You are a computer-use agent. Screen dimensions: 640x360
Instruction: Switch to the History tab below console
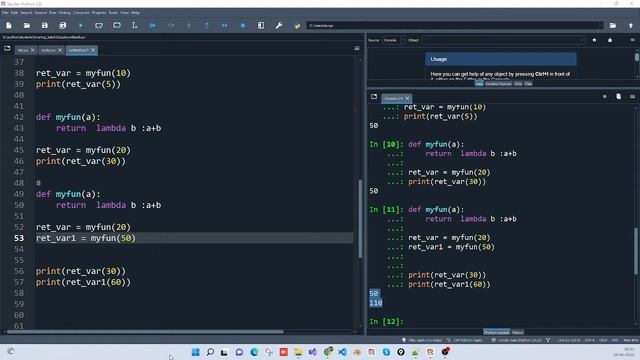[518, 332]
